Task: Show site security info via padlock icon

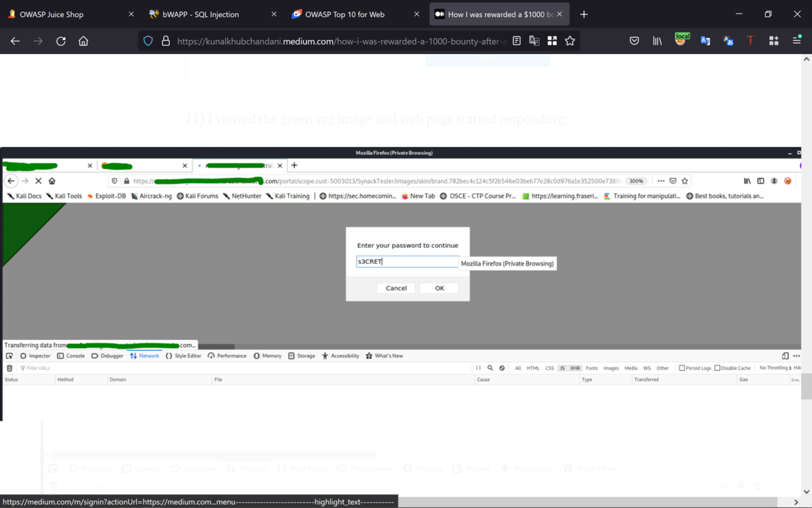Action: 165,41
